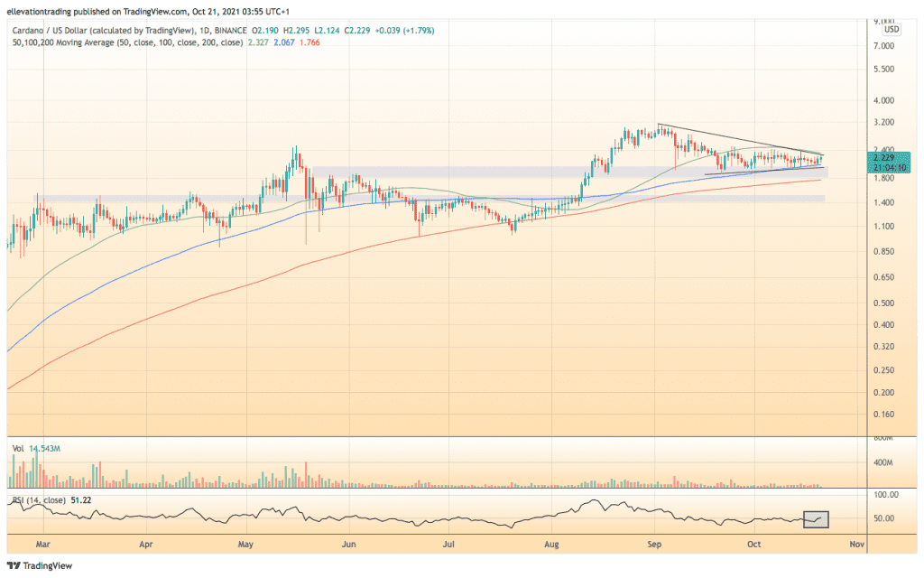Click the 5.500 price scale label
Viewport: 924px width, 578px height.
pyautogui.click(x=883, y=69)
